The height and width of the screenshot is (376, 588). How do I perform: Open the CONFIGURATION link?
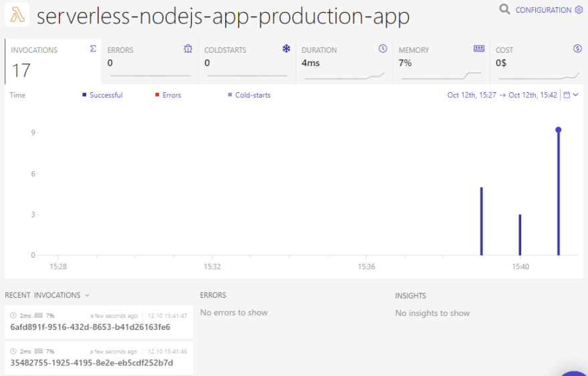point(543,10)
